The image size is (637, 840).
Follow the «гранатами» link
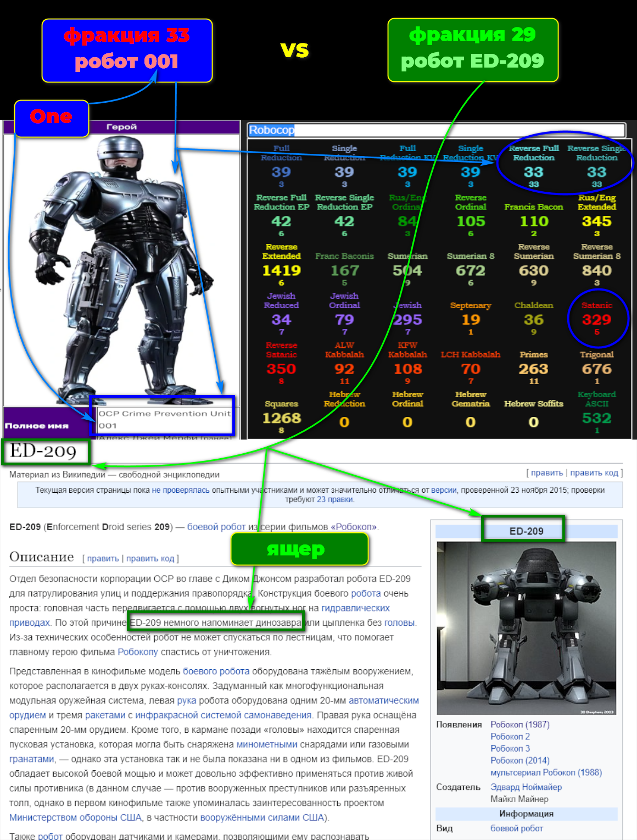point(32,759)
